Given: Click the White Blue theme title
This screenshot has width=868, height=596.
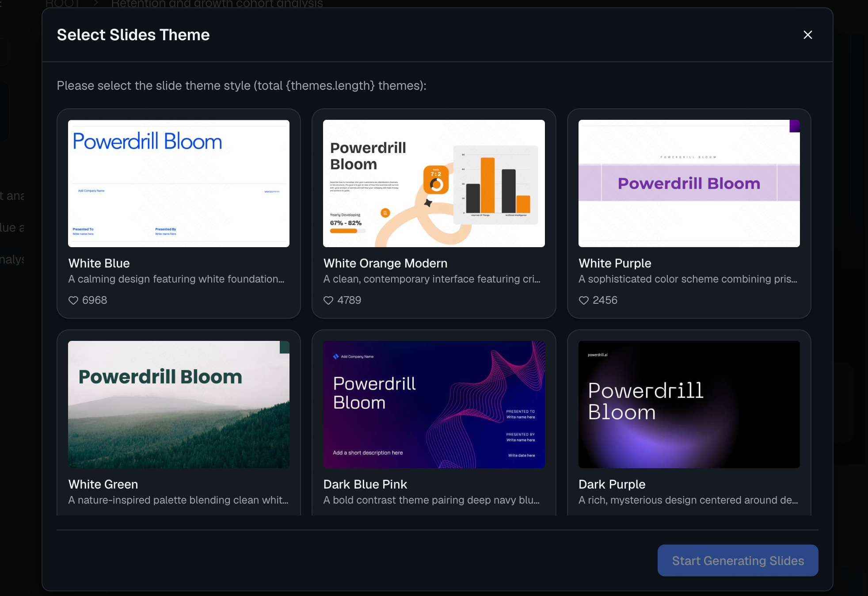Looking at the screenshot, I should pos(99,263).
